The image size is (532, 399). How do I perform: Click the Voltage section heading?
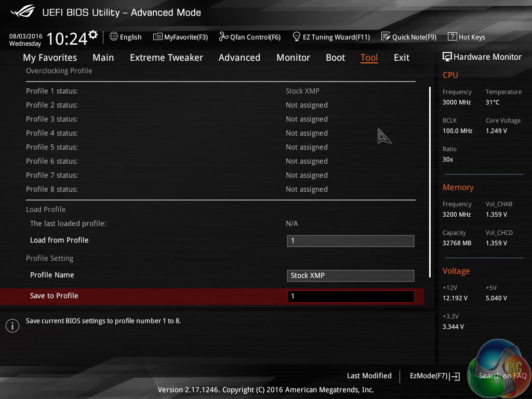point(456,271)
